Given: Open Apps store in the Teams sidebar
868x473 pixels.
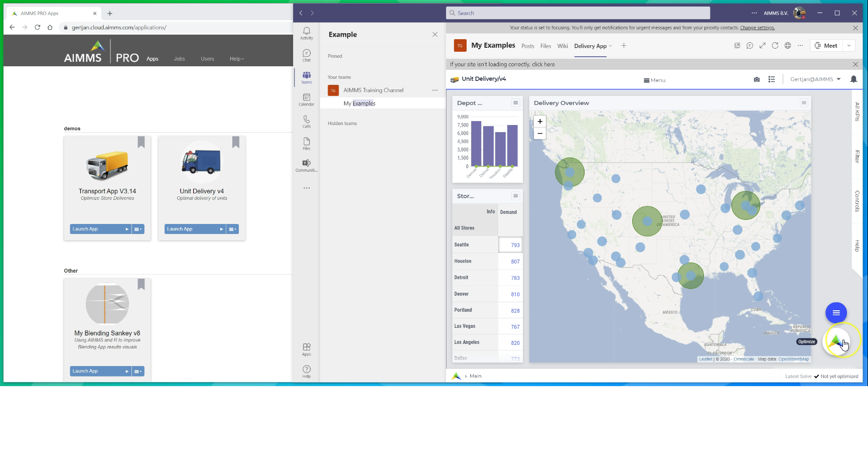Looking at the screenshot, I should [x=307, y=349].
